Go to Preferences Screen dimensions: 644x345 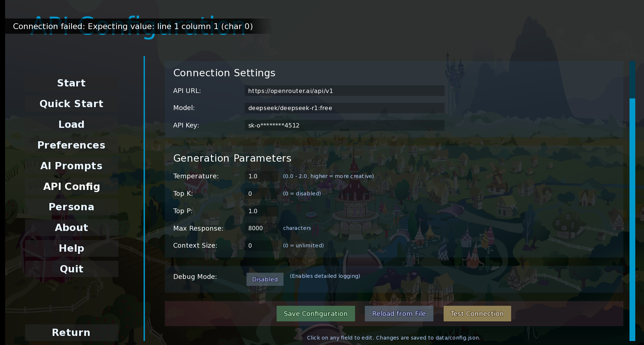coord(72,145)
